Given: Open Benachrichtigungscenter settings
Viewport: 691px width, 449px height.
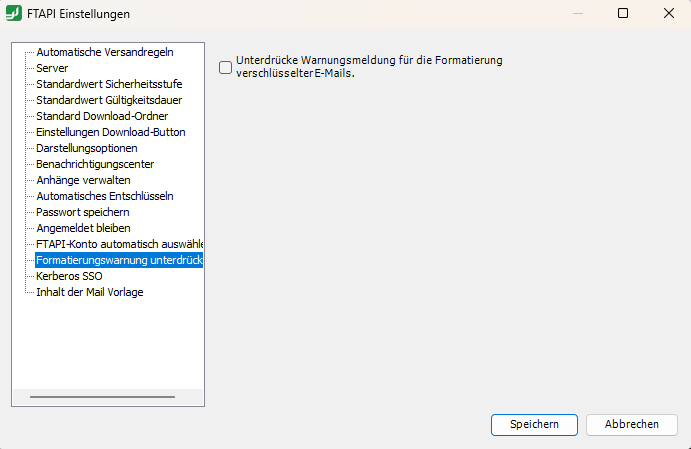Looking at the screenshot, I should pos(95,164).
